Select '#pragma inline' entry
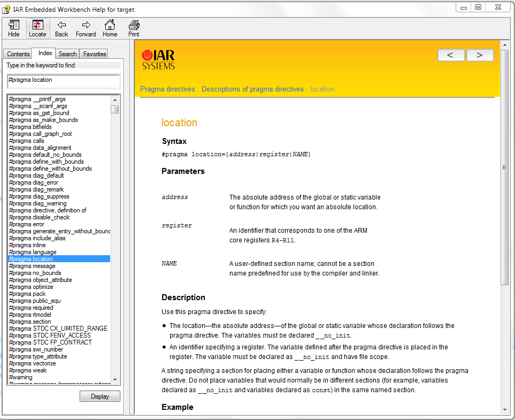This screenshot has width=515, height=420. 27,245
